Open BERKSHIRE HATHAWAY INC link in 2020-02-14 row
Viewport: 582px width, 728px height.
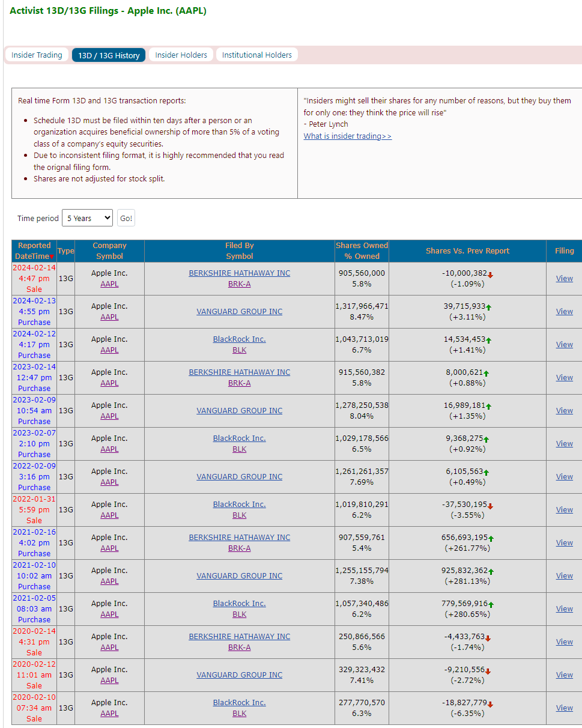click(x=240, y=637)
